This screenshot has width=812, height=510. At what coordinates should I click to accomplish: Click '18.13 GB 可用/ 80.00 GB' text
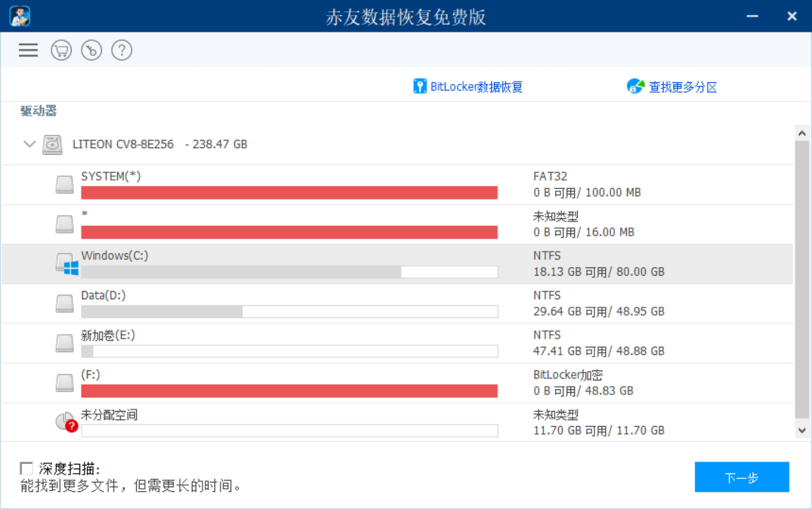point(599,272)
